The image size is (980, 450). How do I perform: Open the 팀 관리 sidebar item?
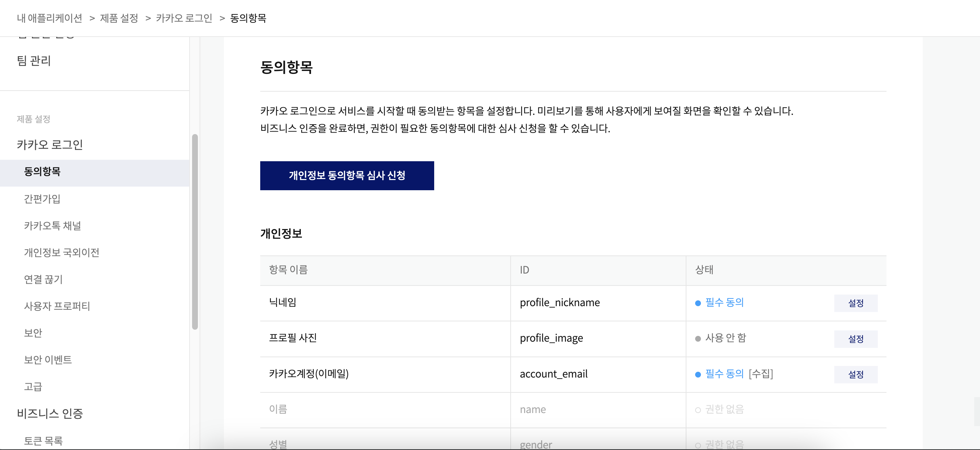[34, 61]
